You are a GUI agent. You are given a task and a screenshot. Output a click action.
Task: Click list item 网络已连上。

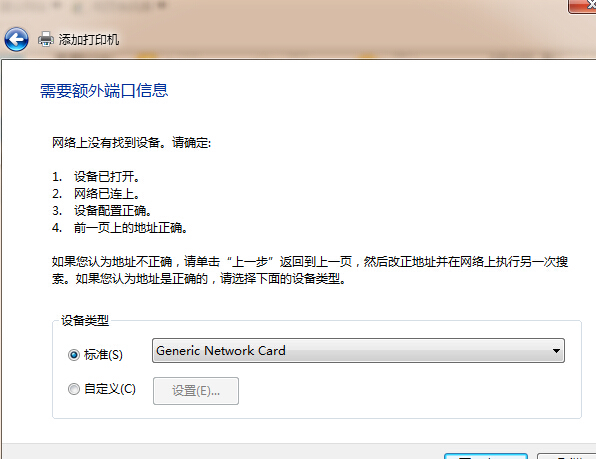(x=107, y=194)
